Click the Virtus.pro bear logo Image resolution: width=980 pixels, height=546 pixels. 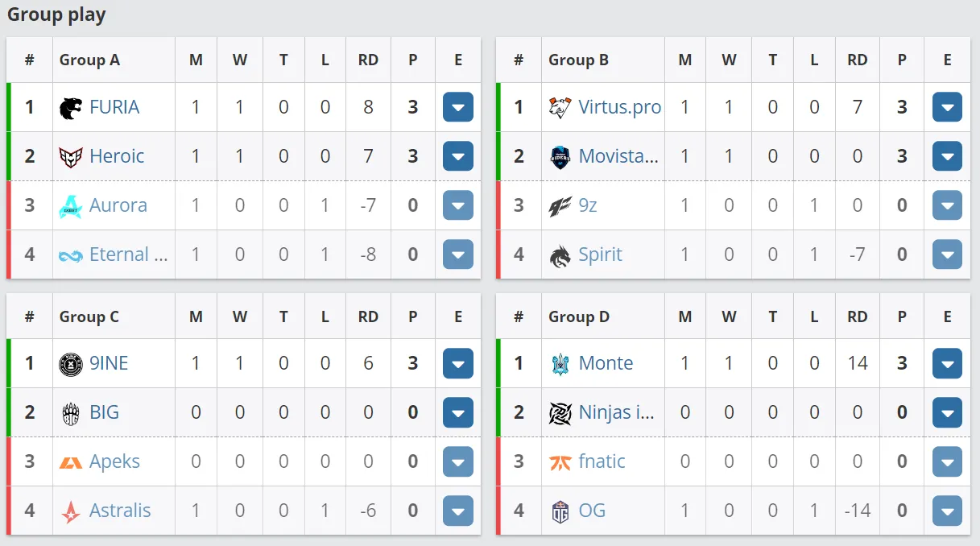coord(560,107)
